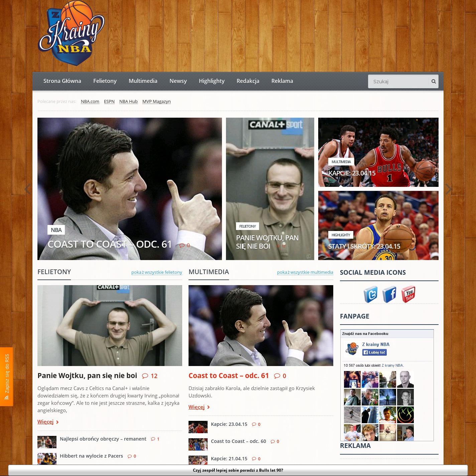476x476 pixels.
Task: Click the search magnifier button
Action: pyautogui.click(x=434, y=81)
